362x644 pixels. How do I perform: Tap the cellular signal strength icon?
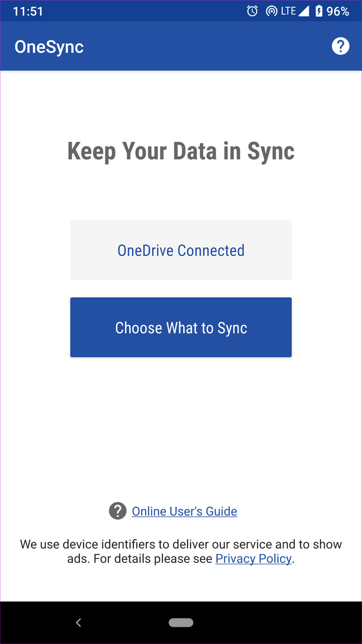[x=303, y=11]
